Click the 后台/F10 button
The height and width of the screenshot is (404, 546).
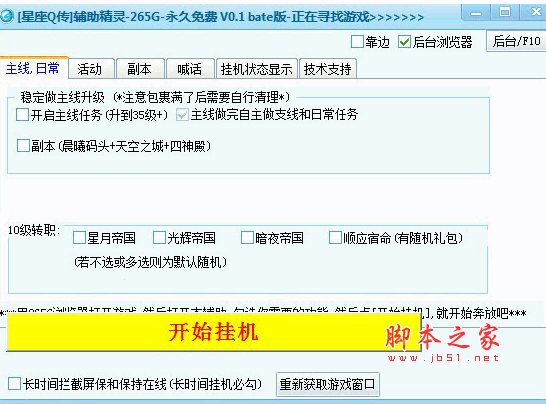[516, 41]
